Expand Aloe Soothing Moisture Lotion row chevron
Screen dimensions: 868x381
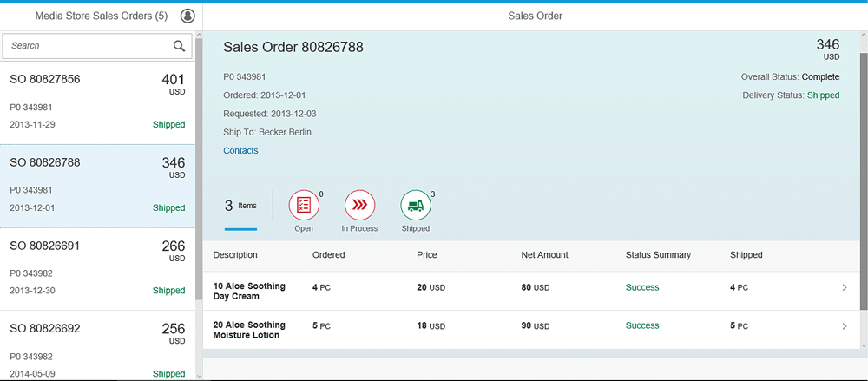coord(845,326)
